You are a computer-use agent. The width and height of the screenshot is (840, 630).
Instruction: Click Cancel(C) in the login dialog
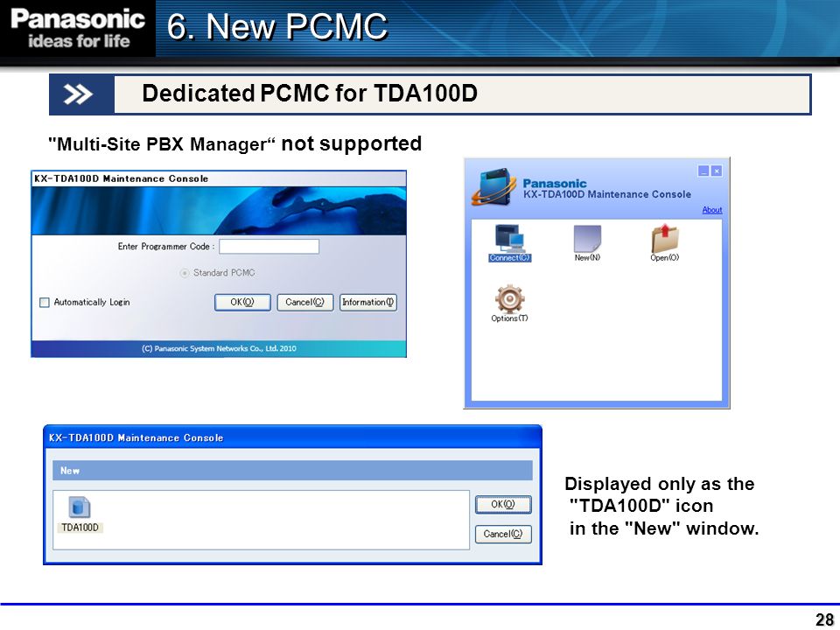(x=304, y=302)
